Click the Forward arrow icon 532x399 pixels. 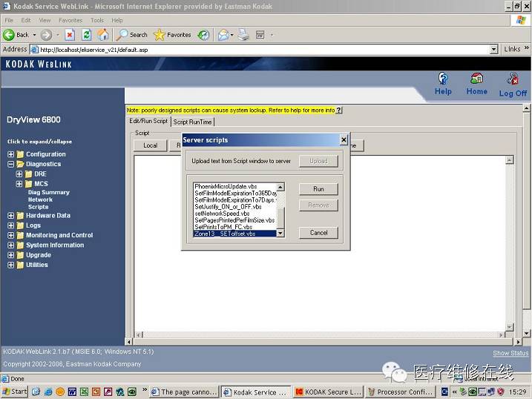click(46, 35)
